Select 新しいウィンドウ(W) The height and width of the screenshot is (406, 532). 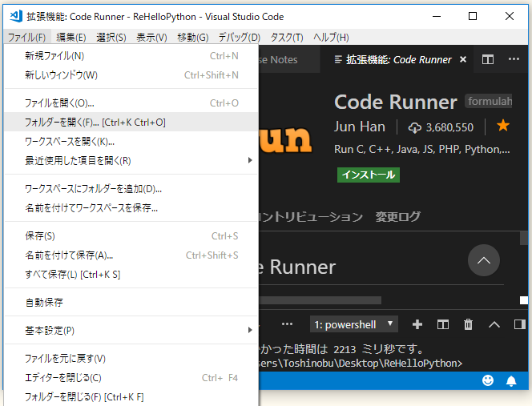pos(131,75)
